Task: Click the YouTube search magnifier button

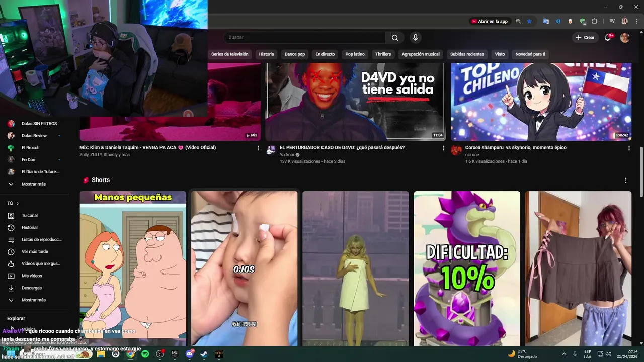Action: click(x=395, y=38)
